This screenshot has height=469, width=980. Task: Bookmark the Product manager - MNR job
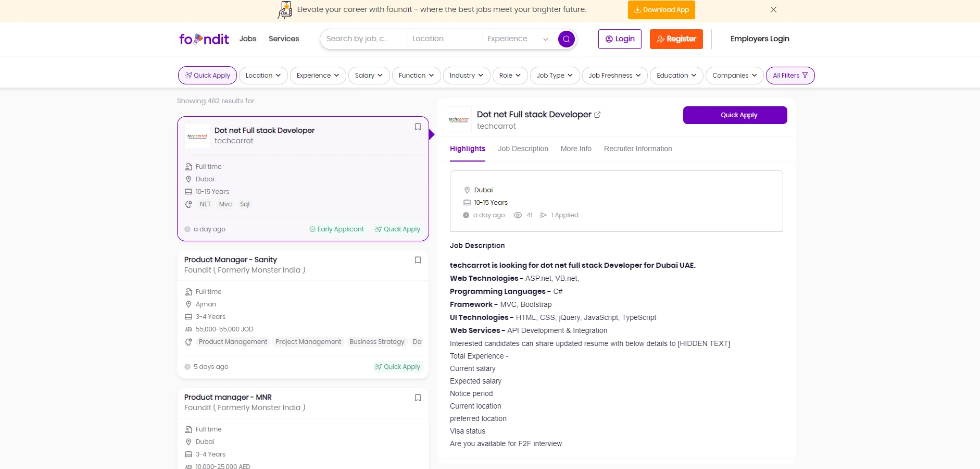418,398
